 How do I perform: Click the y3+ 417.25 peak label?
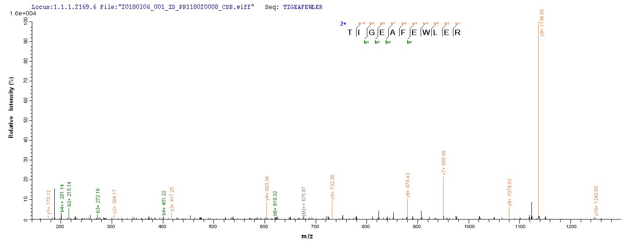[172, 199]
